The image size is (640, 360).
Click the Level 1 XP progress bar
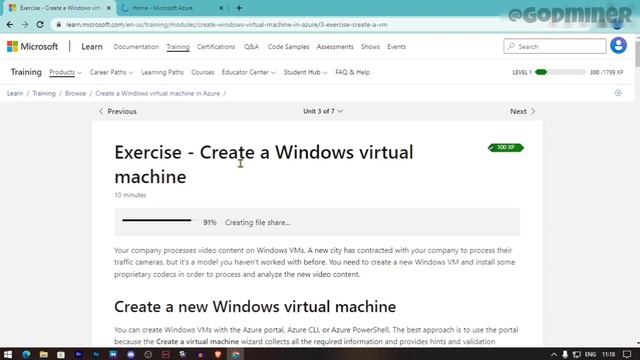[x=560, y=72]
